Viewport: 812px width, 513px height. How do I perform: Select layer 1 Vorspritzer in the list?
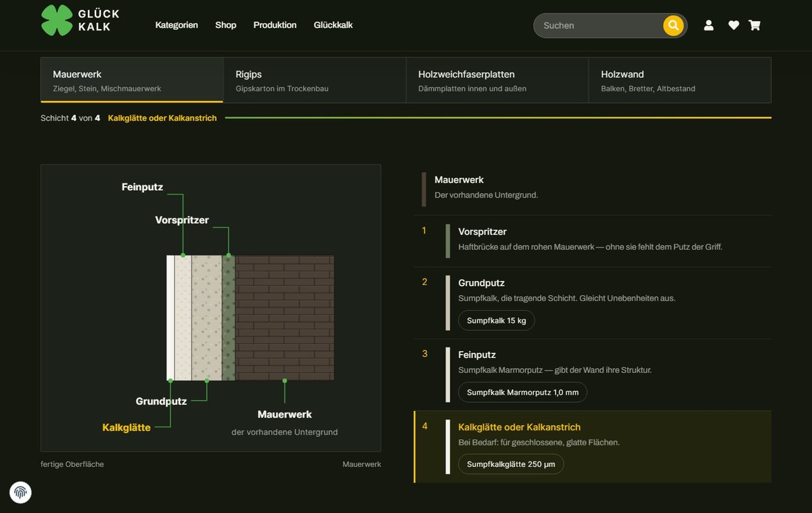point(593,241)
